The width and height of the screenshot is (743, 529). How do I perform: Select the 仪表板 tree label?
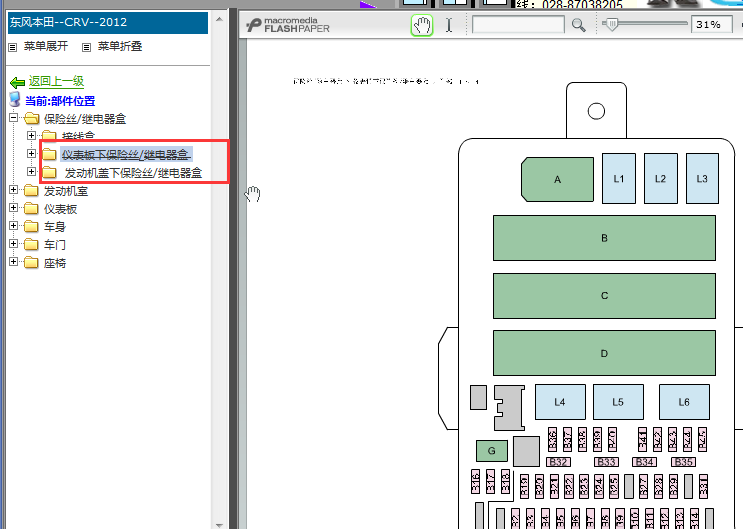tap(60, 209)
